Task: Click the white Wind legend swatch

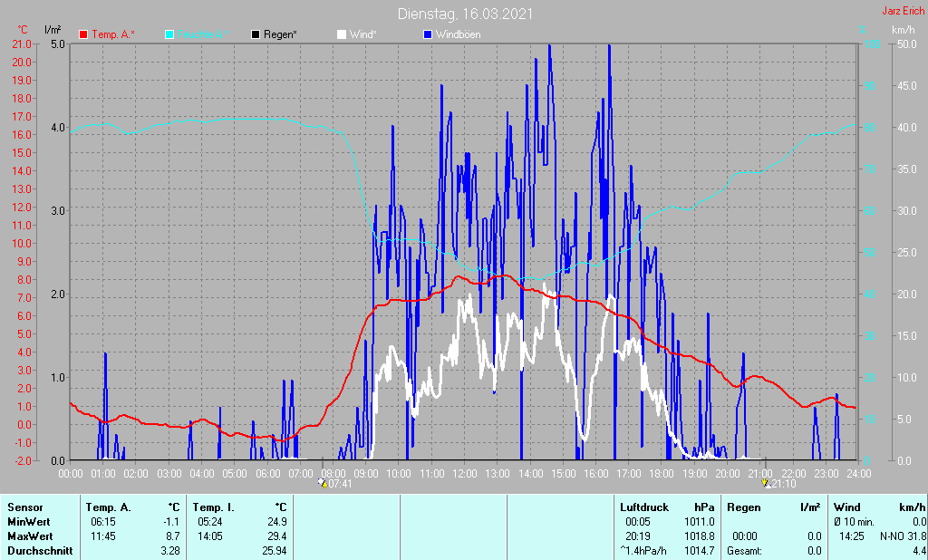Action: point(341,34)
